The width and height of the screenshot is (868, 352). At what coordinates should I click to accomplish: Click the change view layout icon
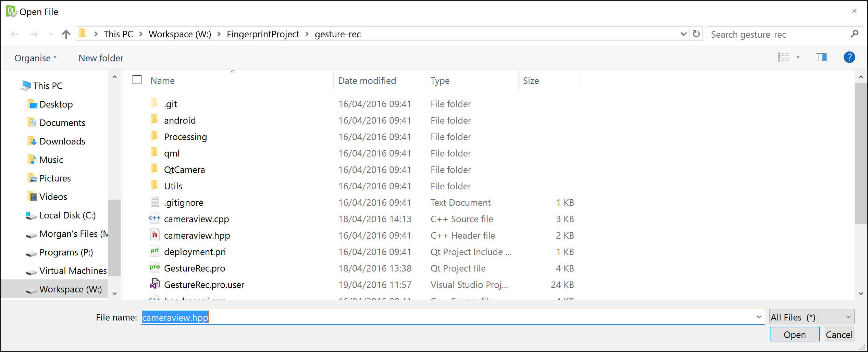783,58
